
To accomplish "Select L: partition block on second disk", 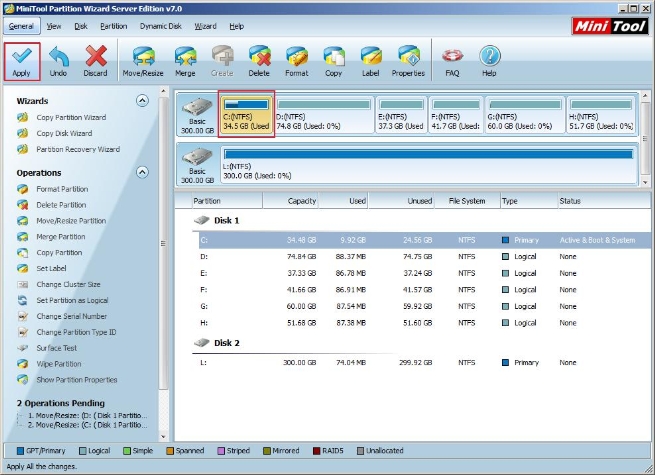I will (x=429, y=164).
